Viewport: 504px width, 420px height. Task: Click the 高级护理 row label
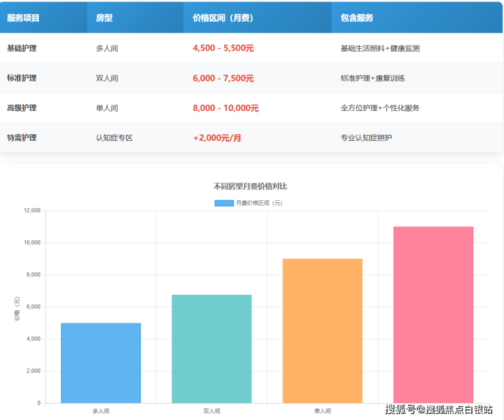click(x=22, y=108)
